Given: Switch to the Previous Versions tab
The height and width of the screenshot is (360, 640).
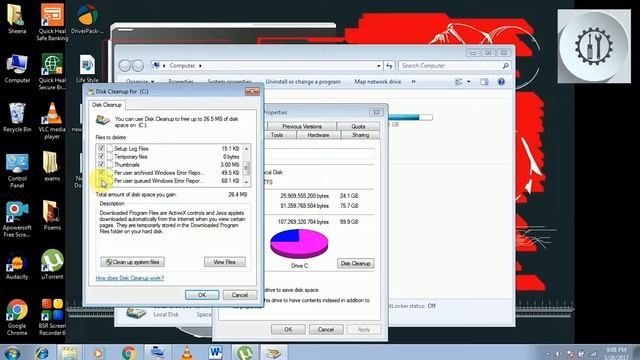Looking at the screenshot, I should 302,127.
